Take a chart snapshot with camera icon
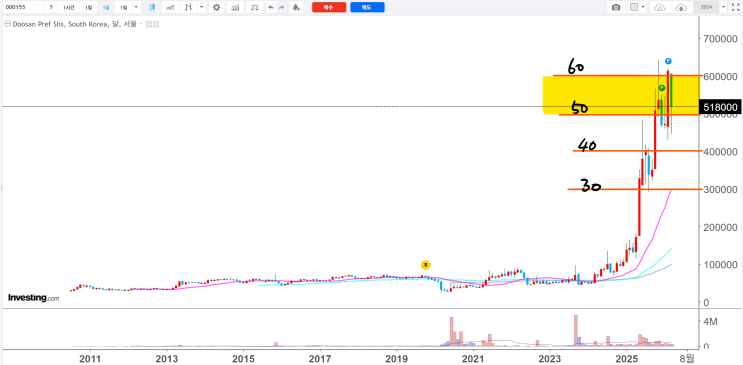The width and height of the screenshot is (743, 365). (616, 7)
